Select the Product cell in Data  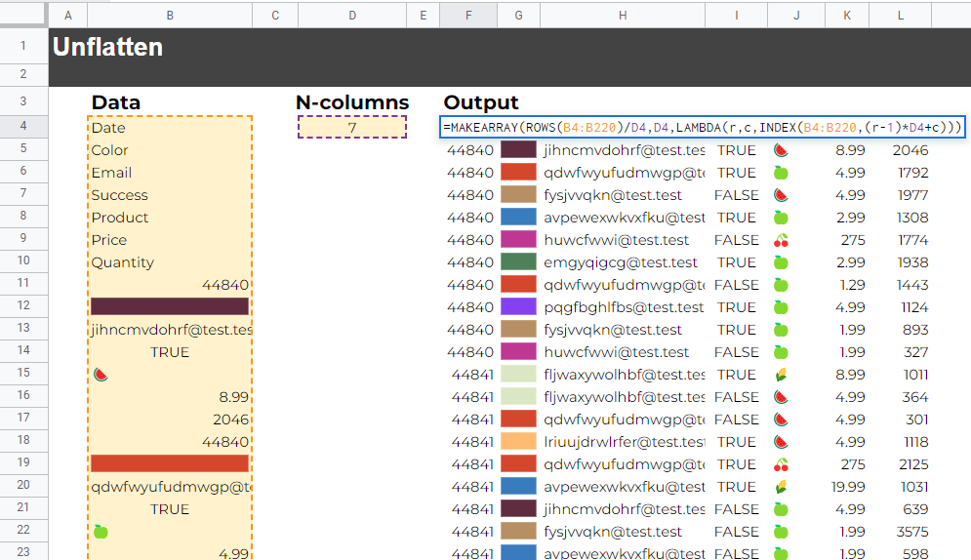tap(170, 218)
